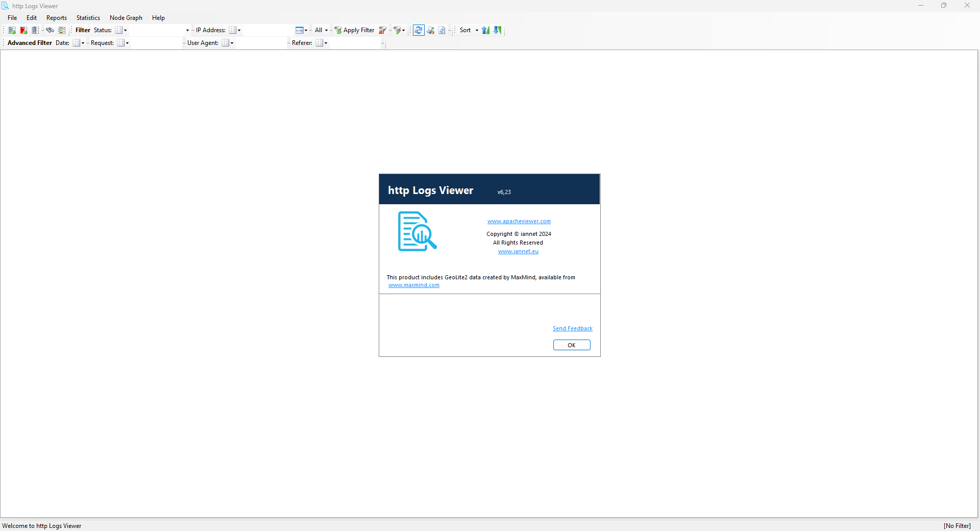Click the Date grid picker icon

pos(76,43)
